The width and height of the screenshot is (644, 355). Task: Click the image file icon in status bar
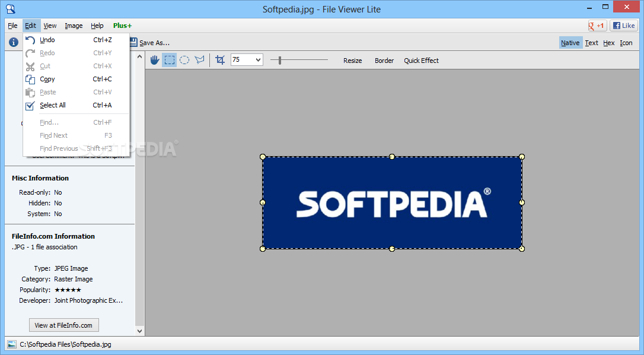click(12, 344)
